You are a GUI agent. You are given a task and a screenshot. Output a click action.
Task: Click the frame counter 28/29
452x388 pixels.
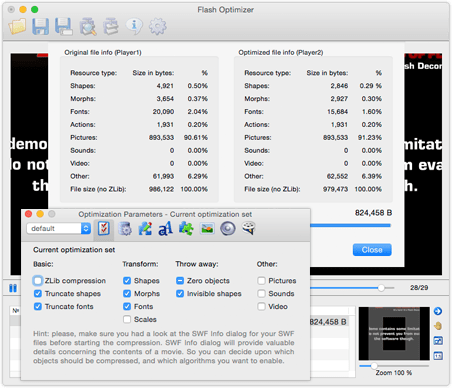[419, 288]
